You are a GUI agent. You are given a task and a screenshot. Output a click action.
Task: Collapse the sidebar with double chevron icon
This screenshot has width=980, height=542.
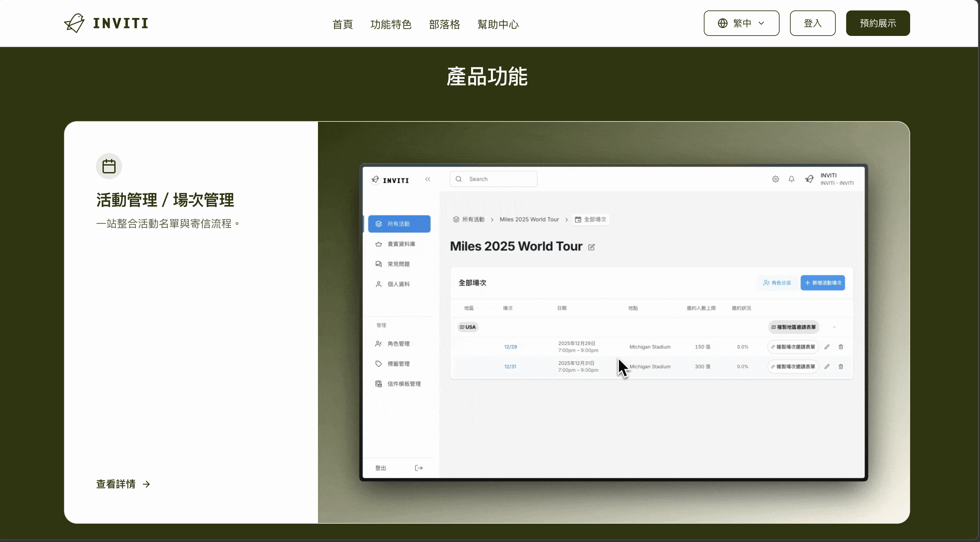428,179
